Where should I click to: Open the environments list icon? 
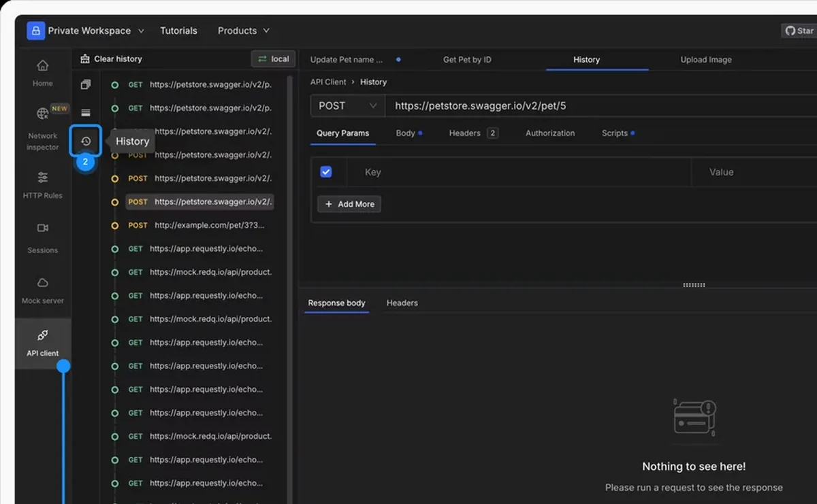[x=86, y=113]
